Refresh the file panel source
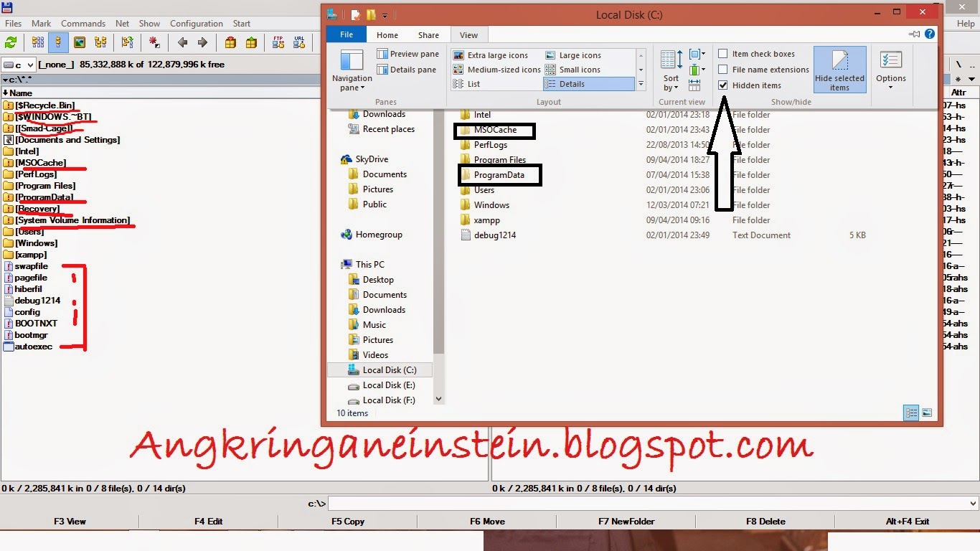 [10, 43]
